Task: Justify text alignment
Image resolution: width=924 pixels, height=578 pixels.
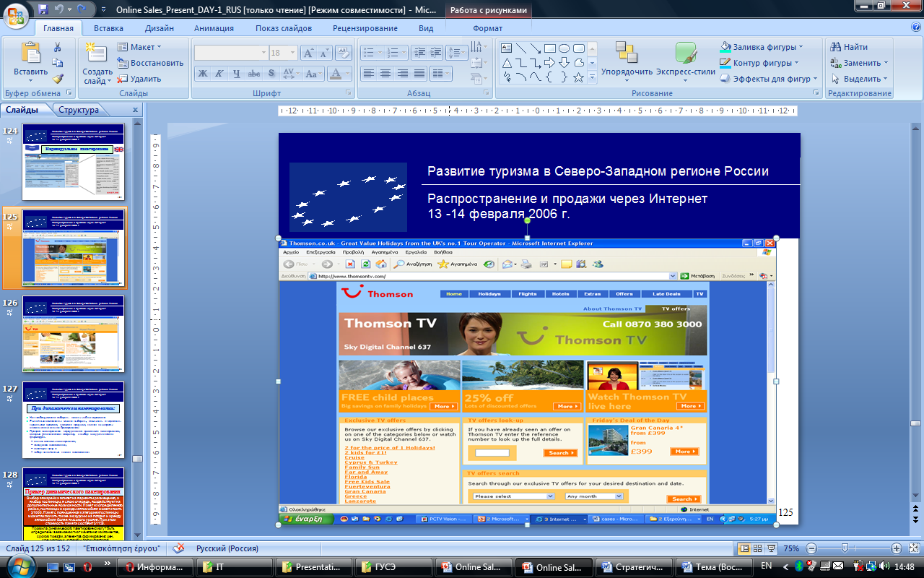Action: click(419, 74)
